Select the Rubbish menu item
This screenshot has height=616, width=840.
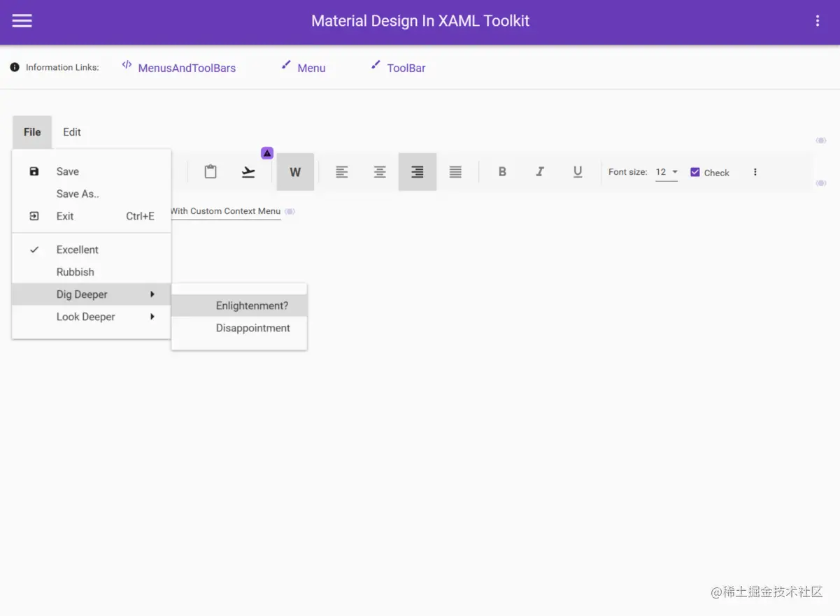point(92,272)
